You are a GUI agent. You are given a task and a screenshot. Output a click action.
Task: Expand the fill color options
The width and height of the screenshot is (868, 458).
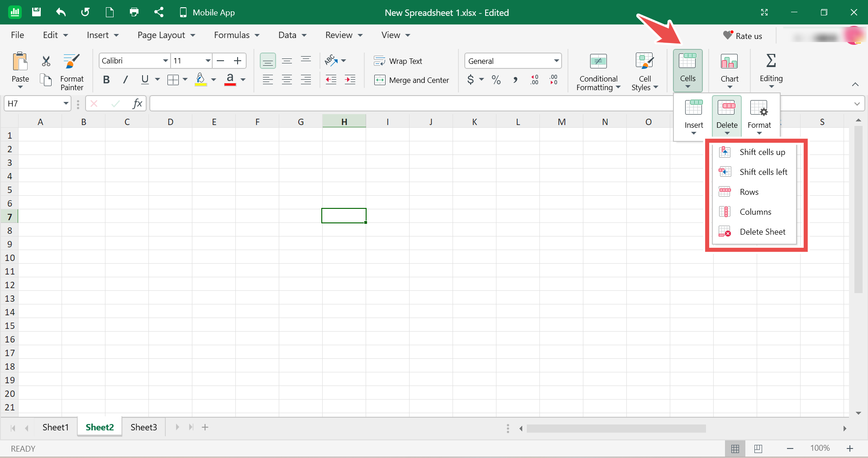tap(213, 80)
